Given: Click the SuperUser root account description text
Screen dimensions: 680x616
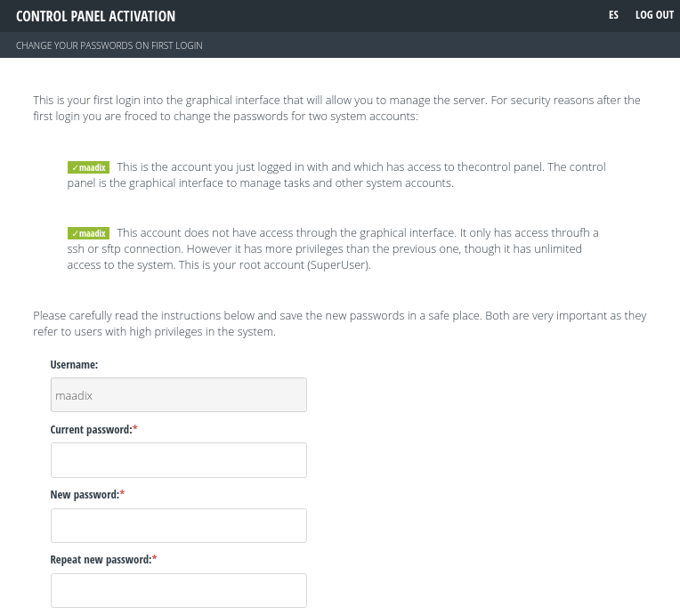Looking at the screenshot, I should pos(333,249).
